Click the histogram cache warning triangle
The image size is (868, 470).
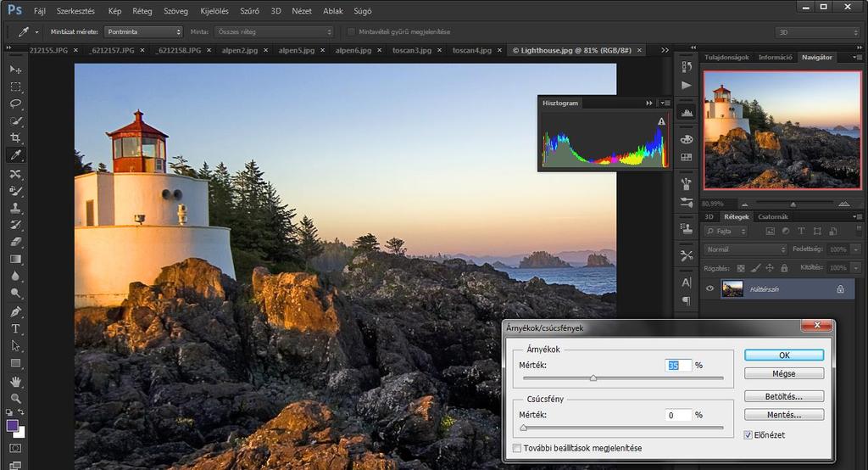661,121
